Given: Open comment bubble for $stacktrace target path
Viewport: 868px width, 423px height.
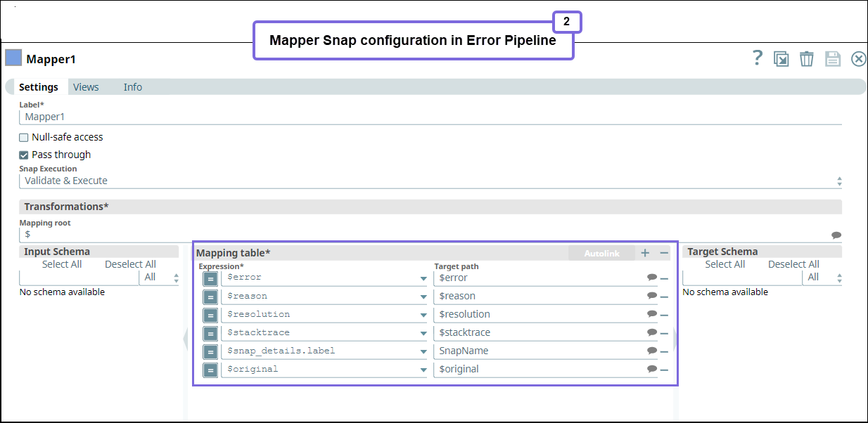Looking at the screenshot, I should pos(652,332).
